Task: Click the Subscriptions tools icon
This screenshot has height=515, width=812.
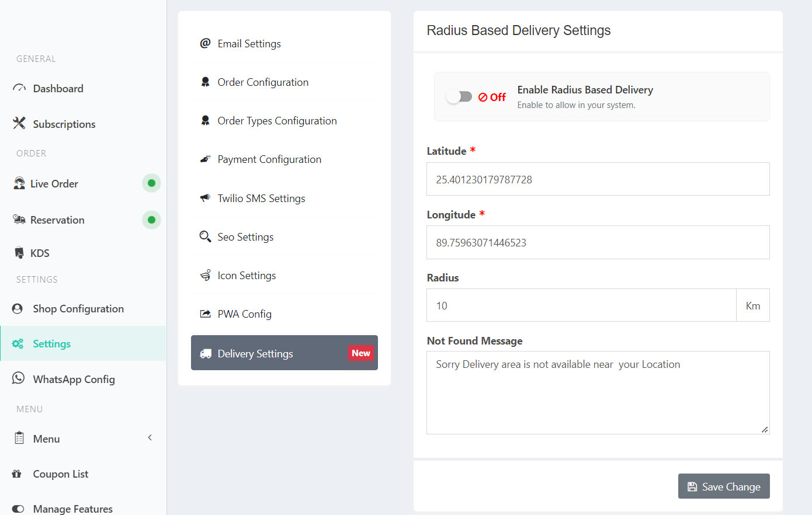Action: pos(19,123)
